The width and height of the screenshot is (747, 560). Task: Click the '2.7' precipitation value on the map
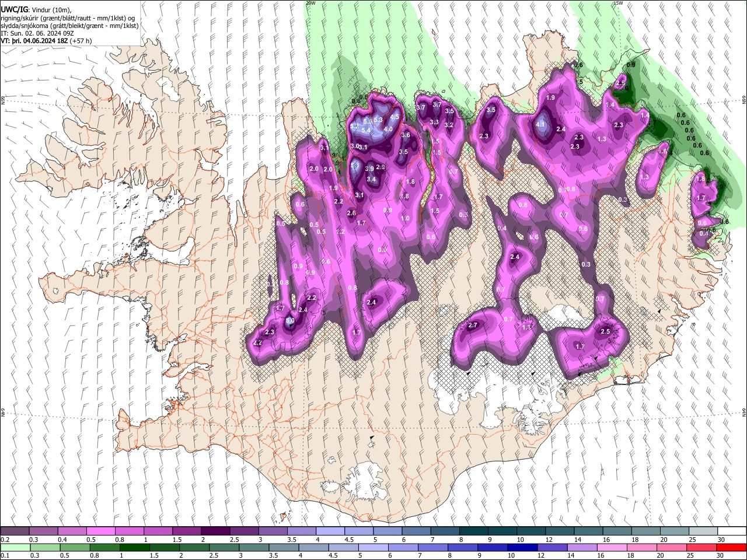pyautogui.click(x=473, y=325)
